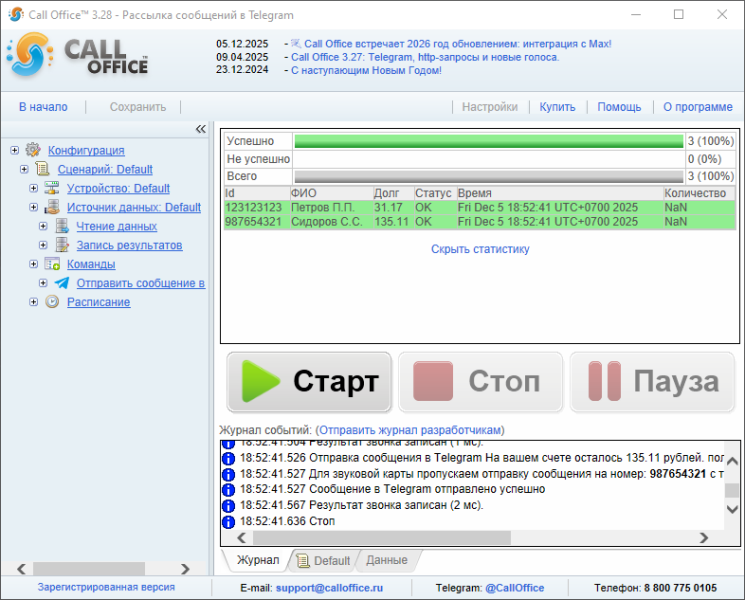Click the Расписание clock icon
745x600 pixels.
pyautogui.click(x=52, y=302)
